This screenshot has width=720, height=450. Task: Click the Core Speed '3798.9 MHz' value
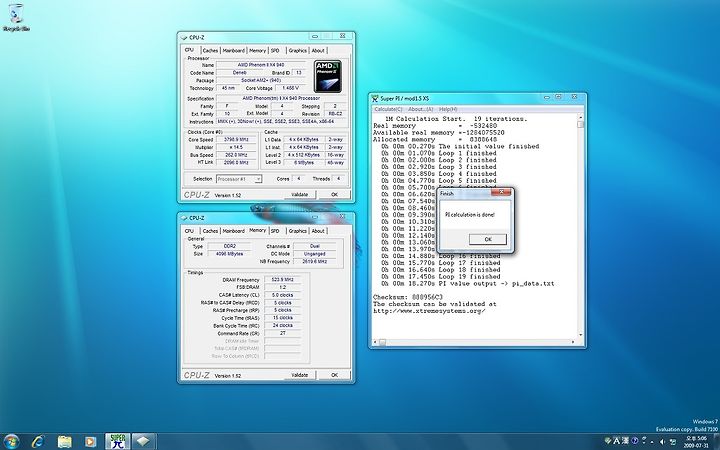pyautogui.click(x=236, y=140)
